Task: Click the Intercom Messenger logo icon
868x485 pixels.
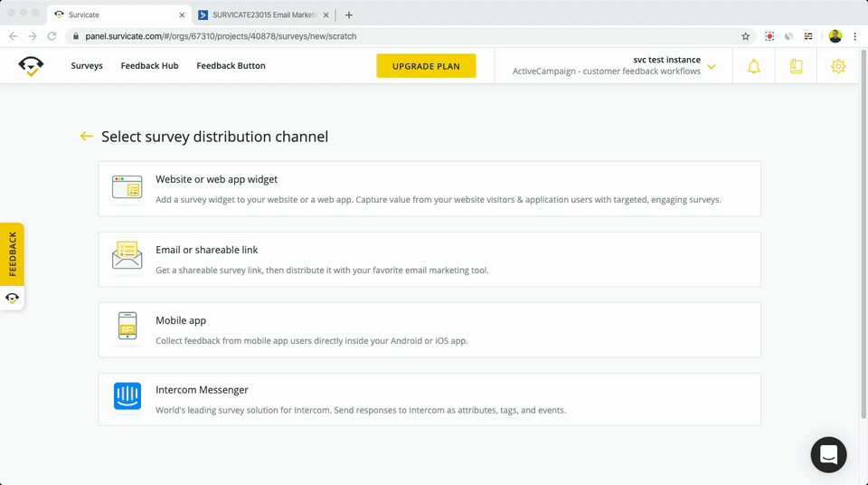Action: tap(127, 396)
